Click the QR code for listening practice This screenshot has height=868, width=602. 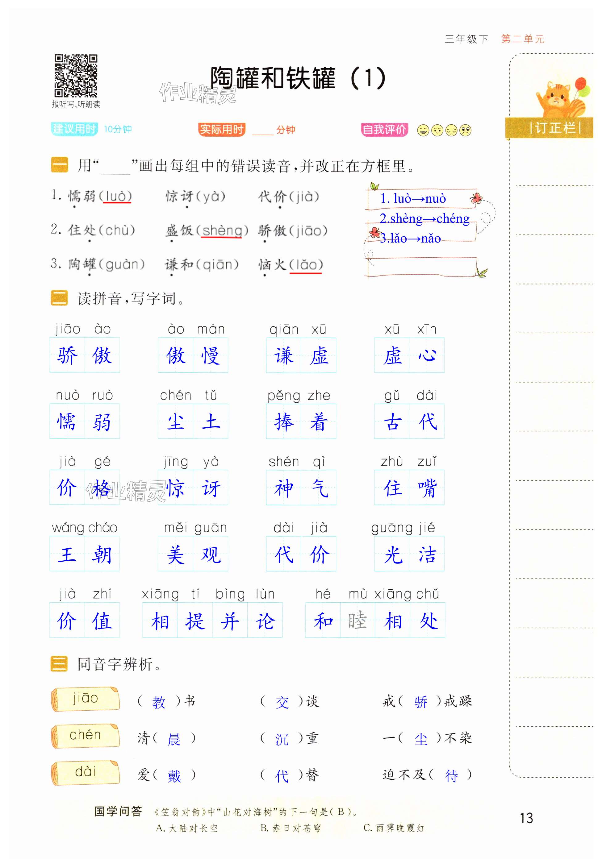click(x=76, y=76)
